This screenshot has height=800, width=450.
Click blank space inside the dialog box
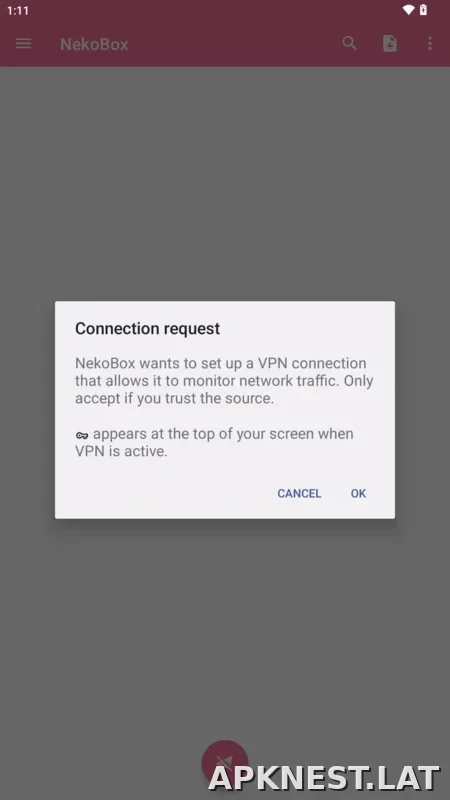(168, 493)
